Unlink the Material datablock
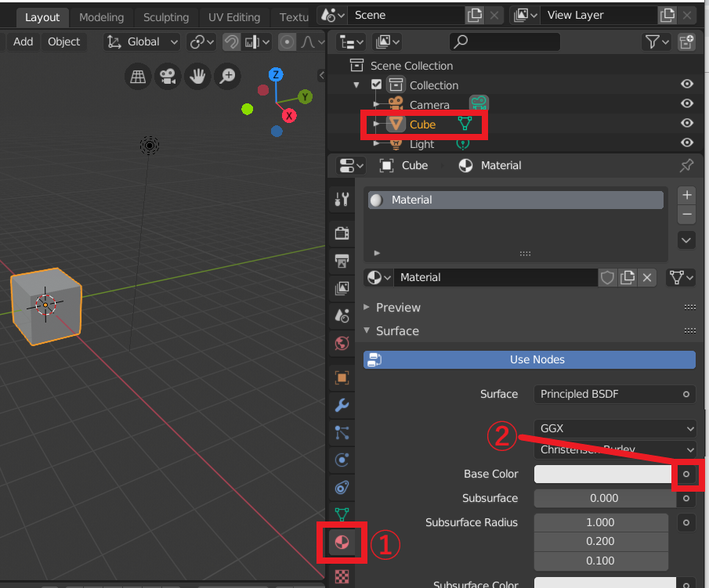Screen dimensions: 709x588 click(647, 277)
